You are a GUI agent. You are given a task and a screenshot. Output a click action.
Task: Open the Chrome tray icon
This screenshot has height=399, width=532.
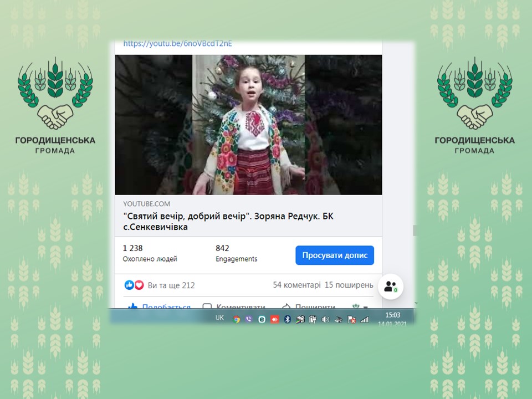pyautogui.click(x=237, y=319)
